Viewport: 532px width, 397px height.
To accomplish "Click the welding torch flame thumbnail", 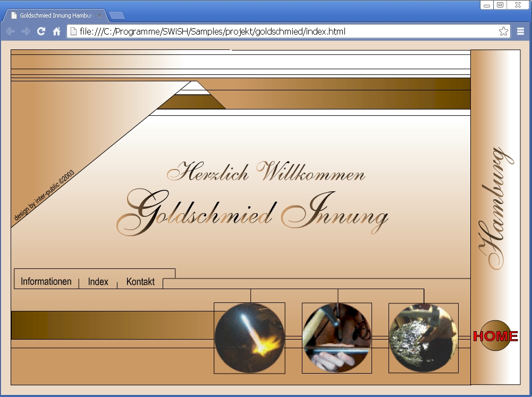I will pos(249,338).
